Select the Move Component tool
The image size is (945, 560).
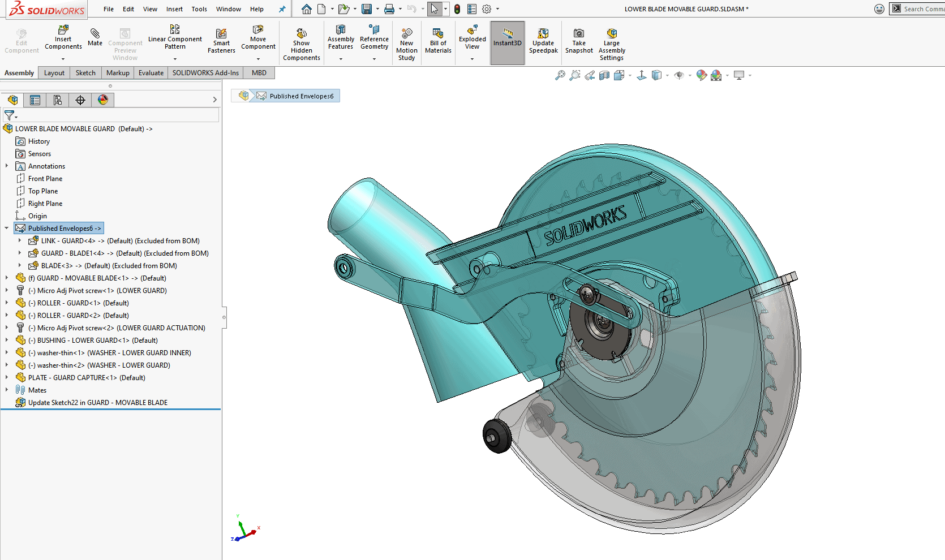[258, 37]
